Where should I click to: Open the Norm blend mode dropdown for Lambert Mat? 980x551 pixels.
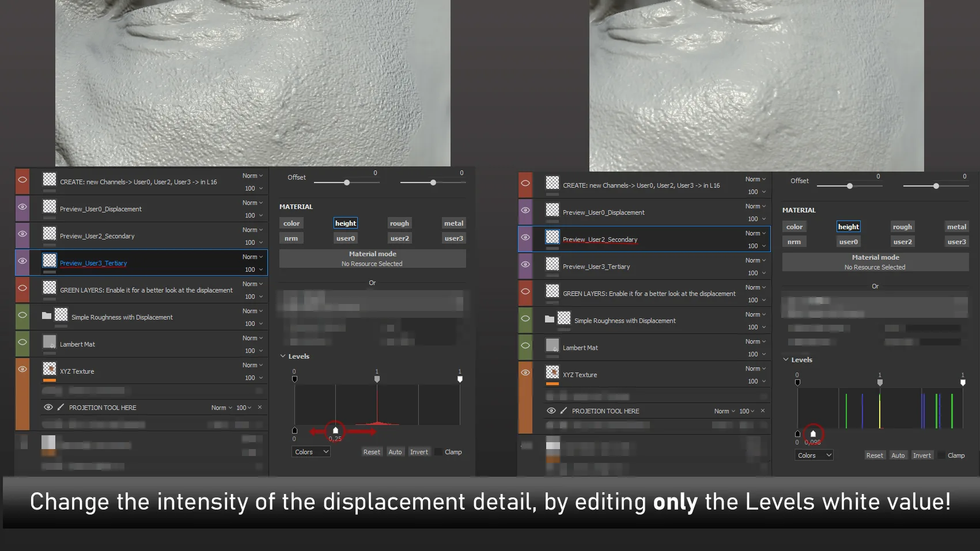(251, 337)
